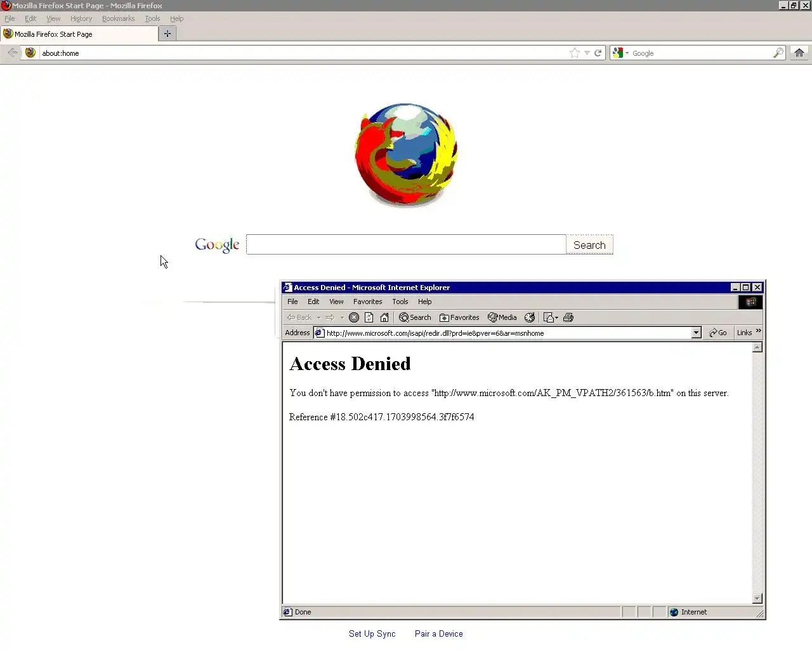Expand the Links toolbar chevron in IE
The image size is (812, 650).
coord(758,331)
